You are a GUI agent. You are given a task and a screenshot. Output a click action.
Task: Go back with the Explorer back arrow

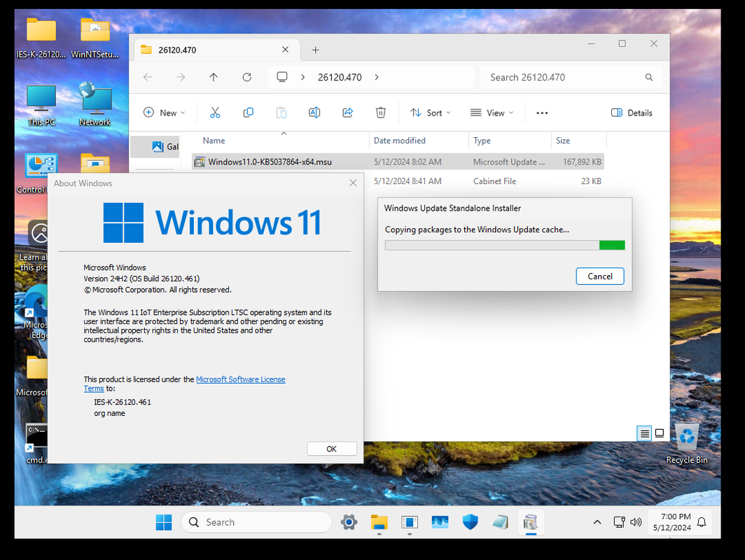coord(148,77)
